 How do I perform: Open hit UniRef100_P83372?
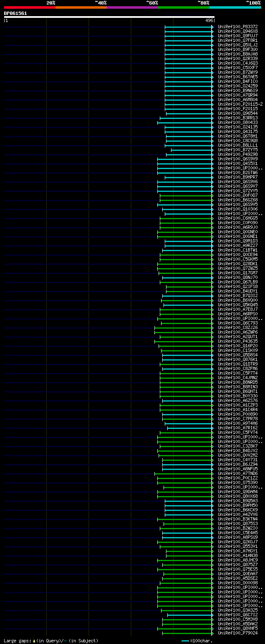click(x=238, y=27)
